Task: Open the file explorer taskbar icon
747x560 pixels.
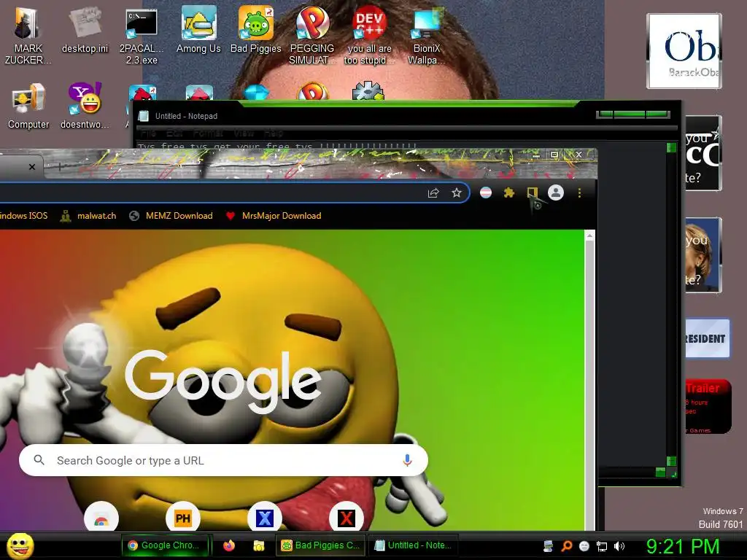Action: tap(259, 545)
